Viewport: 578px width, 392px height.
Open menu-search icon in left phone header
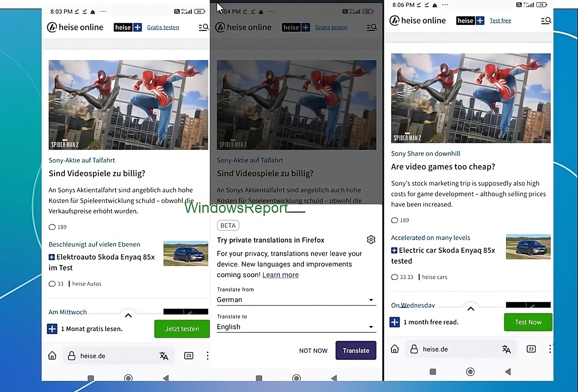click(203, 27)
